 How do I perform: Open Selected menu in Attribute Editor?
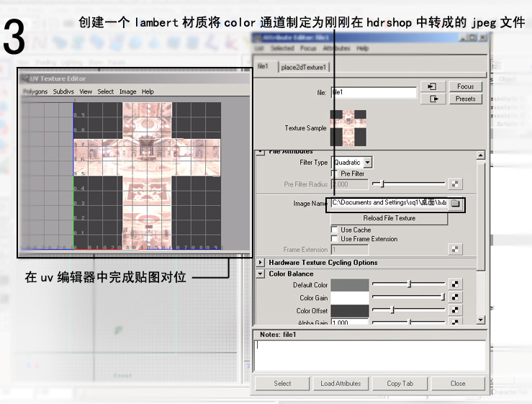tap(282, 48)
